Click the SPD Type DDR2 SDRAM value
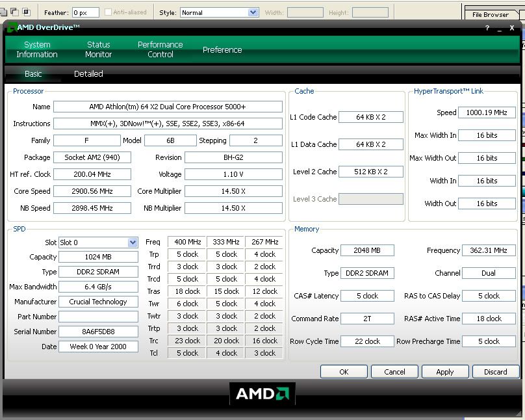Image resolution: width=525 pixels, height=420 pixels. pos(98,272)
